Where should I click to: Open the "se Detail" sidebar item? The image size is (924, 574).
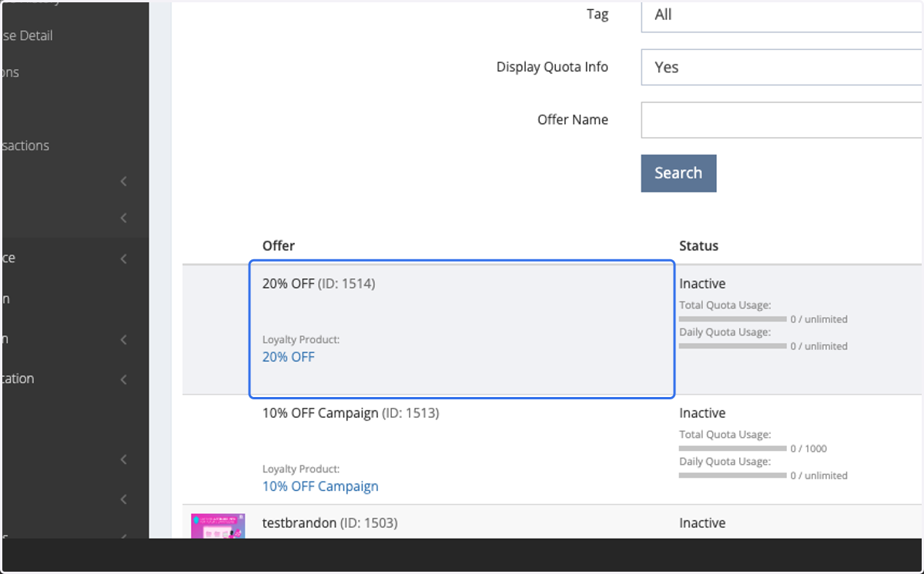click(x=26, y=35)
